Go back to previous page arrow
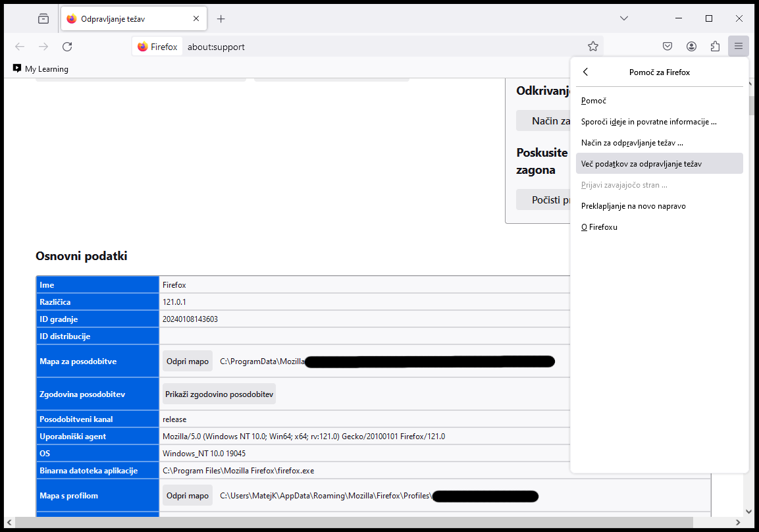 (20, 47)
